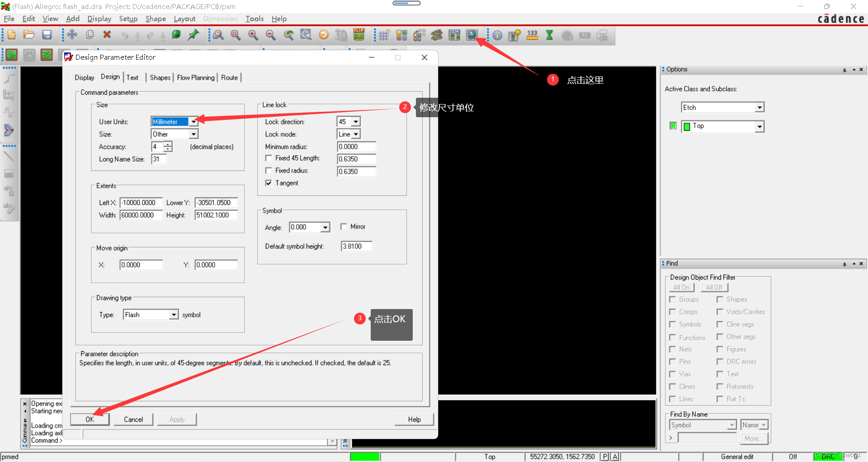Image resolution: width=868 pixels, height=462 pixels.
Task: Click the Copy tool icon
Action: click(x=90, y=35)
